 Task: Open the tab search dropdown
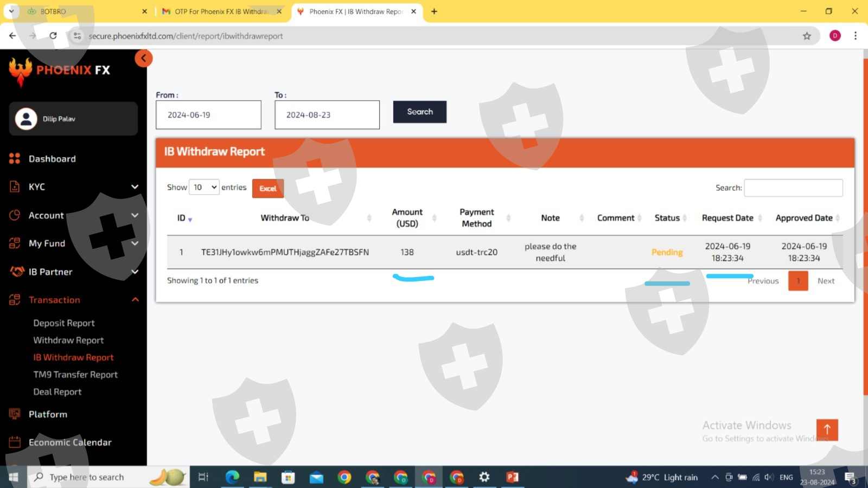[11, 11]
